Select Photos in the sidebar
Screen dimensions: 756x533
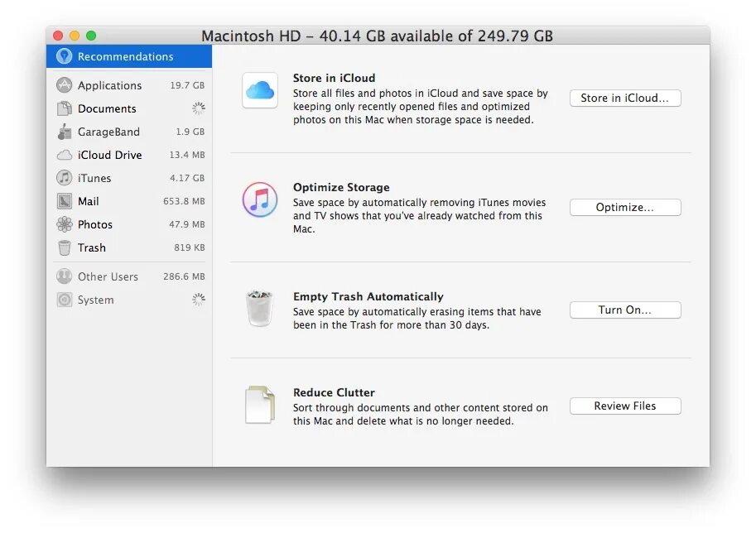(129, 224)
